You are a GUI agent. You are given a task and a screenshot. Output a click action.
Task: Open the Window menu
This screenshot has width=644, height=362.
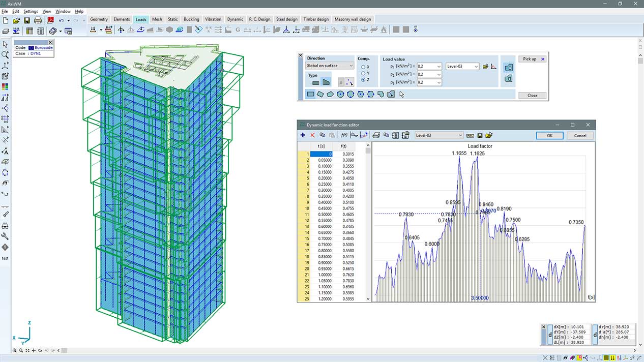[x=63, y=11]
